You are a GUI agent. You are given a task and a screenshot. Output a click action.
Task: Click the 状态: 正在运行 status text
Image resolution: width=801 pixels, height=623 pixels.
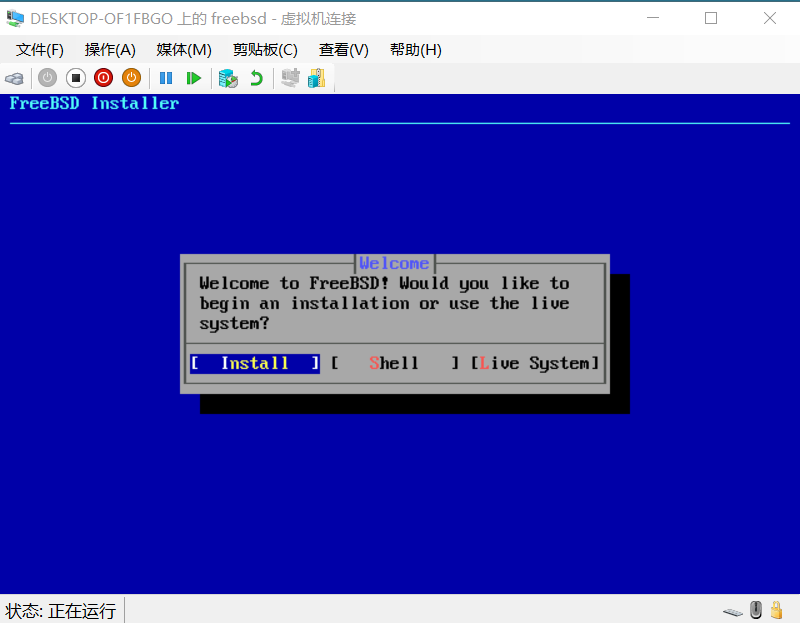[x=60, y=611]
